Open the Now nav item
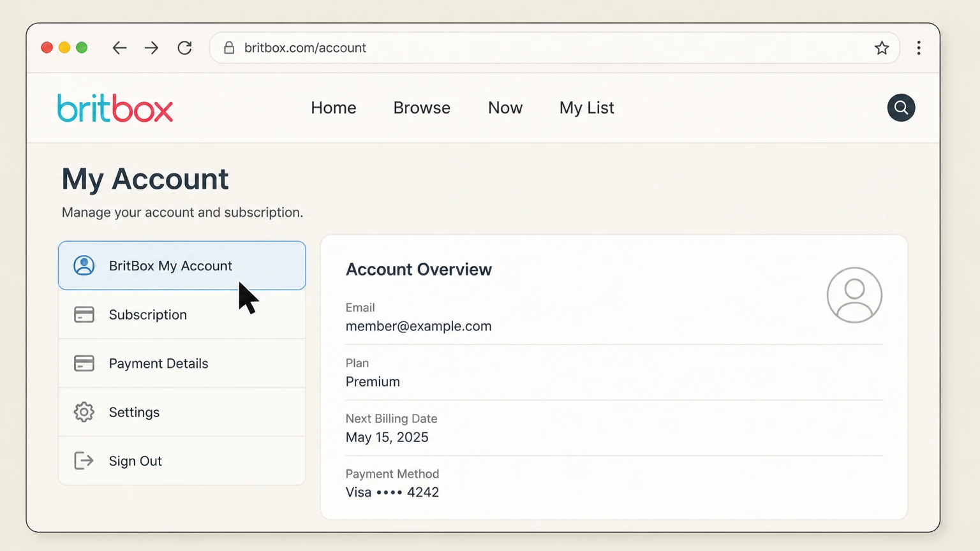980x551 pixels. click(x=505, y=108)
